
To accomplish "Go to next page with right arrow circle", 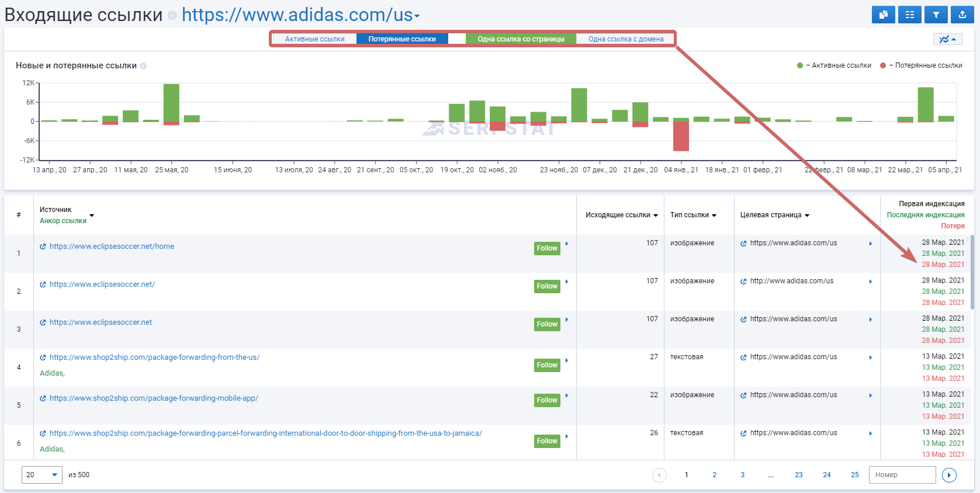I will click(950, 475).
